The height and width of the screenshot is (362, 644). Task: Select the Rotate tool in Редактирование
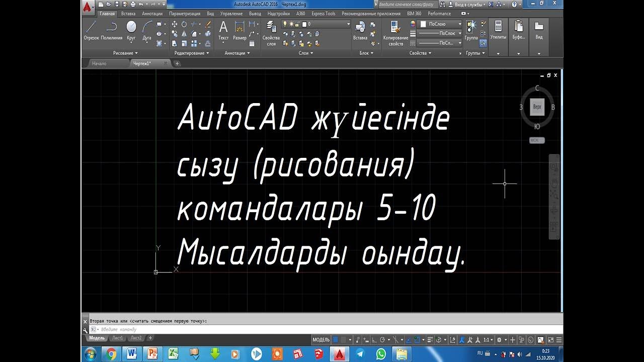(x=184, y=24)
